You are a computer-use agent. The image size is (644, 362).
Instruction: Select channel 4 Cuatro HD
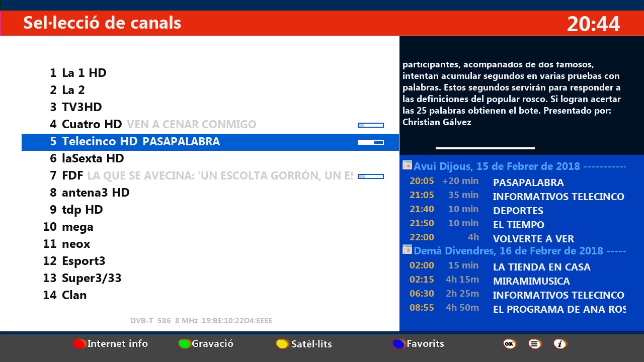click(210, 124)
